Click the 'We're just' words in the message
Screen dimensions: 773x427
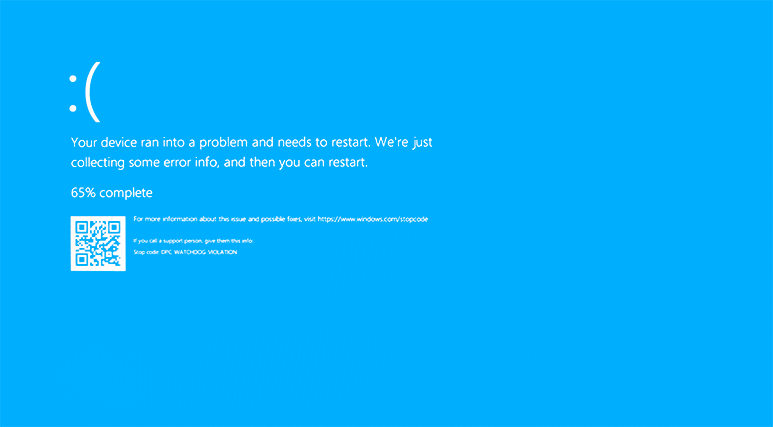coord(404,142)
